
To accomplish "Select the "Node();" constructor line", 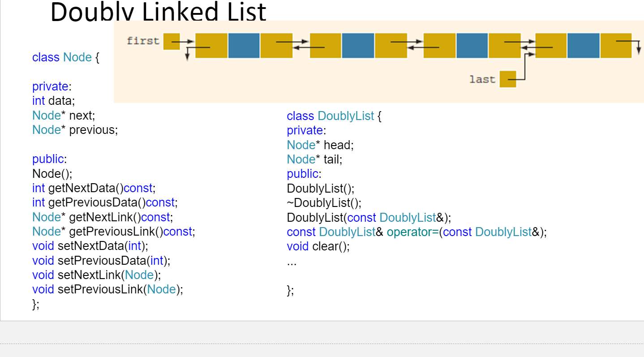I will coord(52,173).
